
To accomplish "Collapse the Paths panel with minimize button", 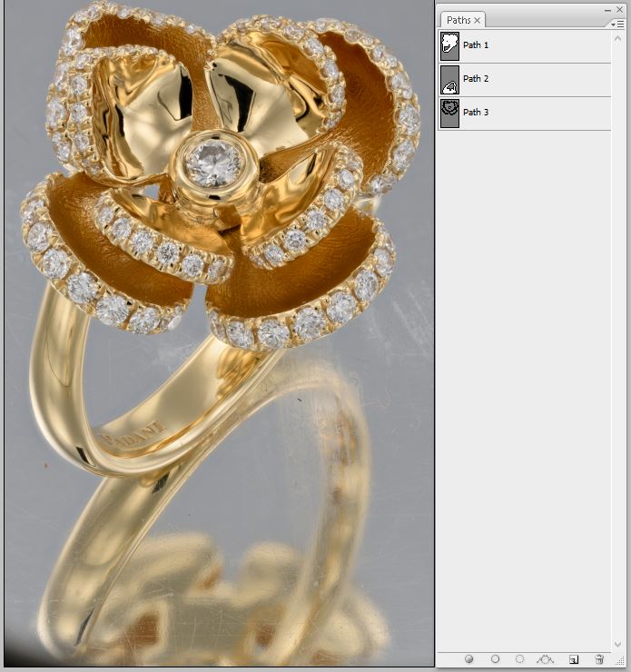I will pos(608,10).
